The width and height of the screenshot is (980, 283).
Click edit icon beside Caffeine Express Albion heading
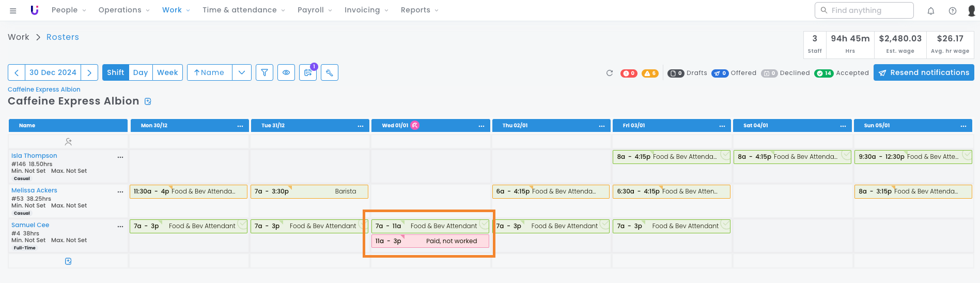point(148,101)
